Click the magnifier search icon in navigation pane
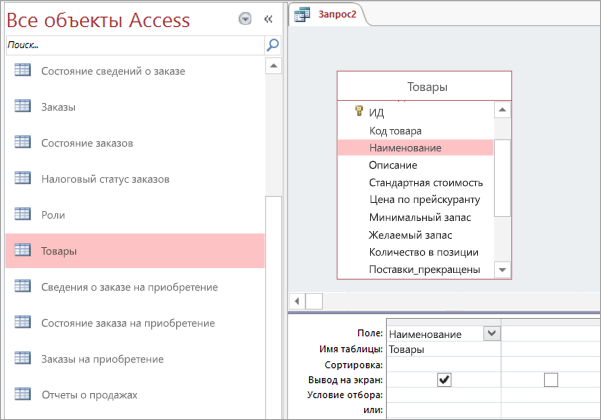This screenshot has width=601, height=420. tap(273, 45)
